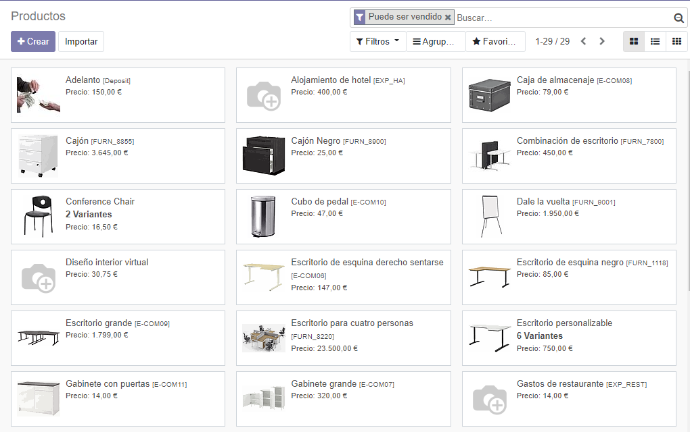Switch to kanban view
The width and height of the screenshot is (690, 432).
pyautogui.click(x=633, y=41)
